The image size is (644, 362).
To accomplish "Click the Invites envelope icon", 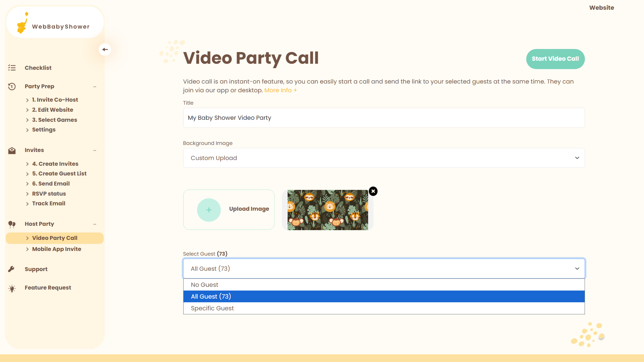I will tap(12, 150).
